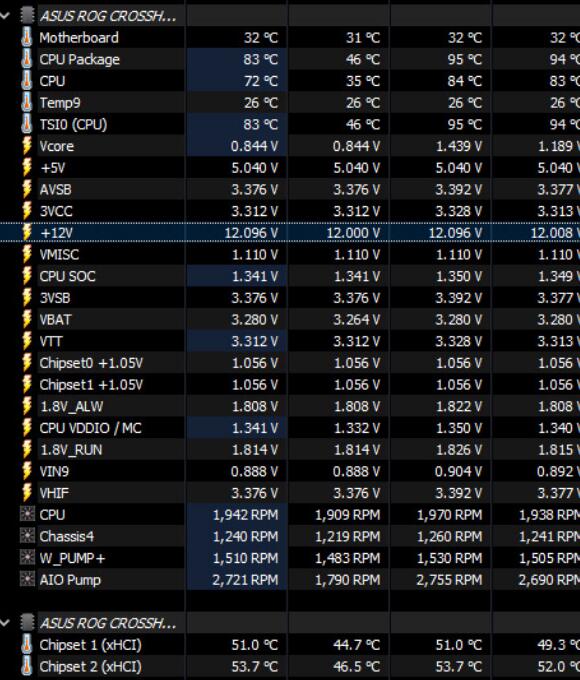Select the AIO Pump label
Viewport: 580px width, 680px height.
pos(70,580)
